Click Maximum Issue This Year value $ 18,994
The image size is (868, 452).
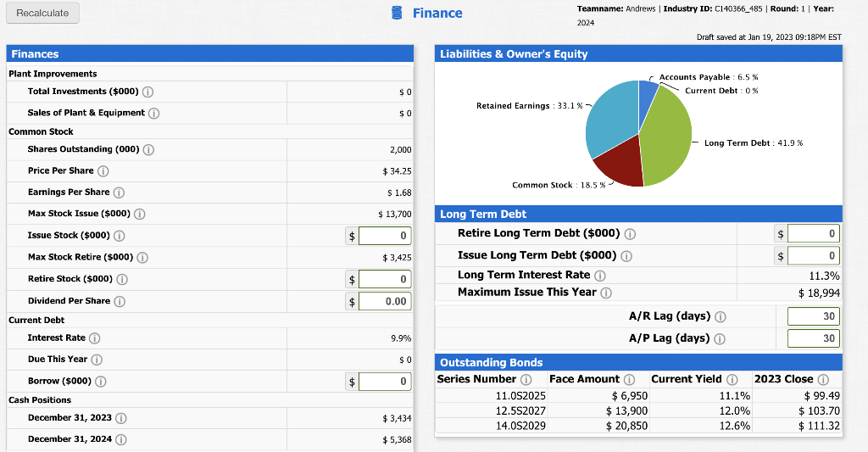819,293
